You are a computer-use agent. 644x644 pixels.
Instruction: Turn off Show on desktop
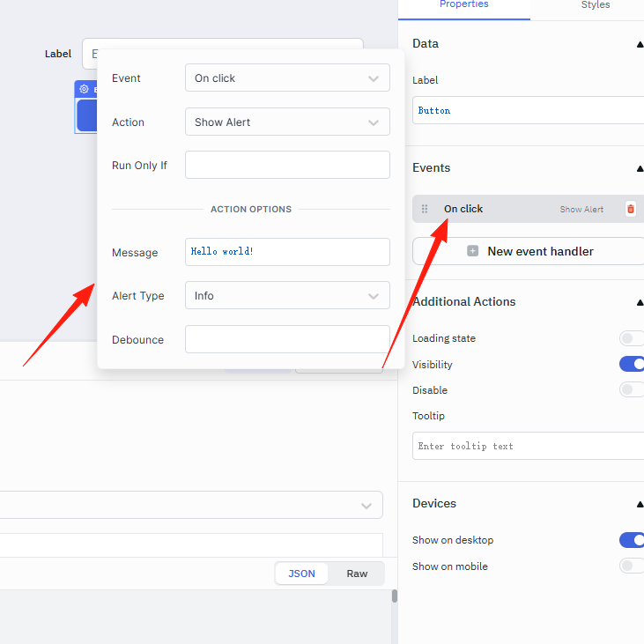632,540
